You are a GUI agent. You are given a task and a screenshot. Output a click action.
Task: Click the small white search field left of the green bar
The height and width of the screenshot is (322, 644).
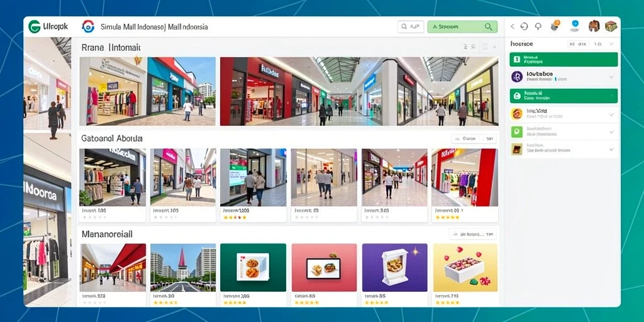(x=410, y=26)
